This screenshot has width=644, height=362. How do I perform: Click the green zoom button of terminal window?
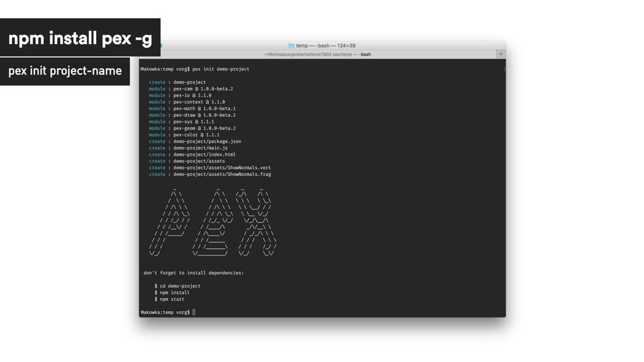(161, 45)
